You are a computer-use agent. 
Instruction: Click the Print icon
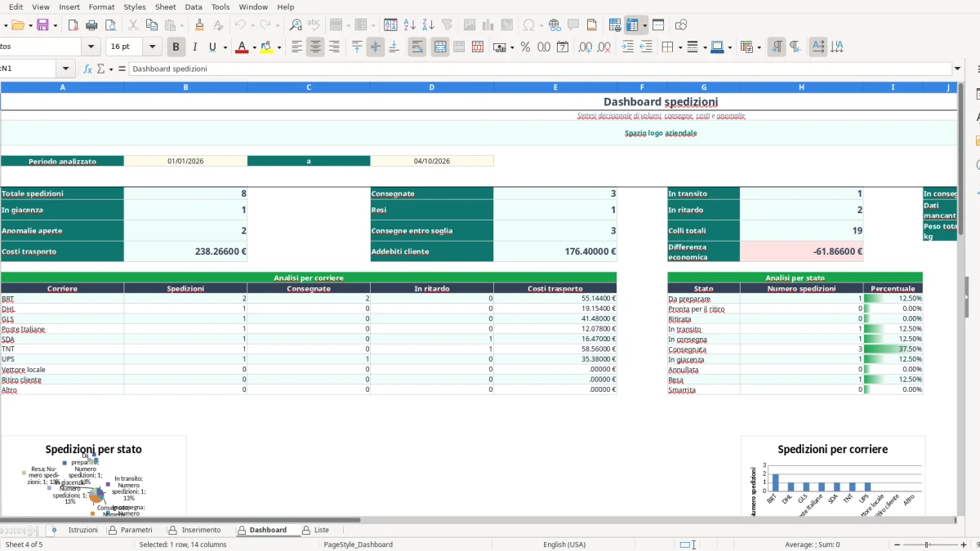point(92,25)
